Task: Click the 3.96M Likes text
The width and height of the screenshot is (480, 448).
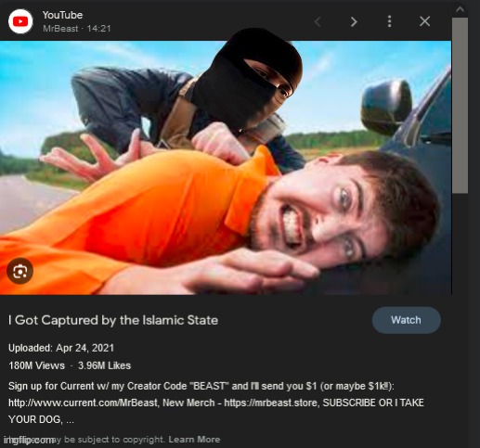Action: pyautogui.click(x=104, y=365)
